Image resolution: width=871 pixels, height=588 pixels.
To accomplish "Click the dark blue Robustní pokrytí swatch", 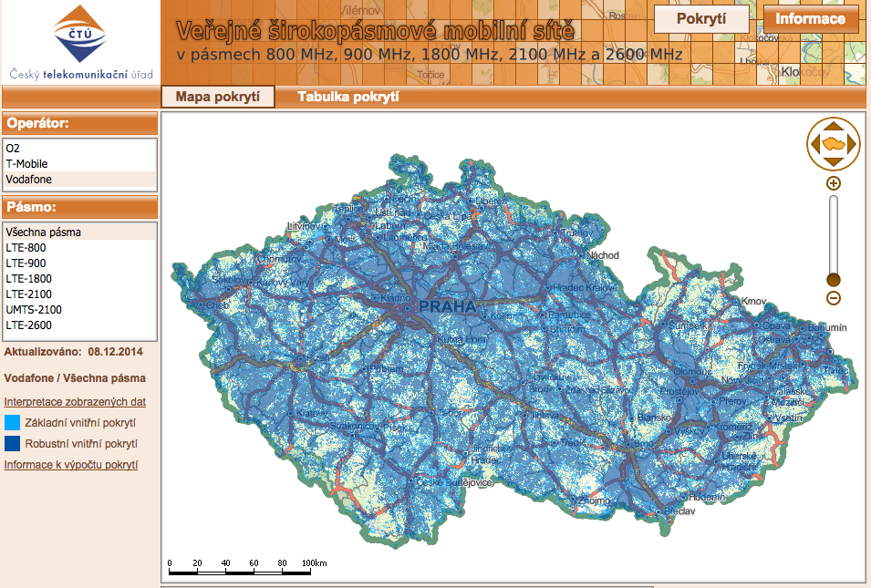I will point(12,443).
